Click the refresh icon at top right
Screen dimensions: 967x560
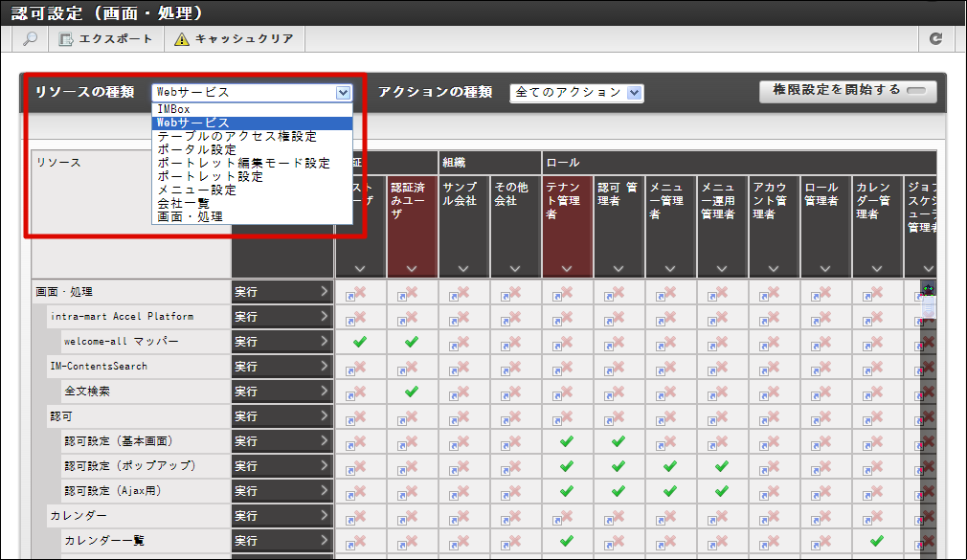(935, 39)
